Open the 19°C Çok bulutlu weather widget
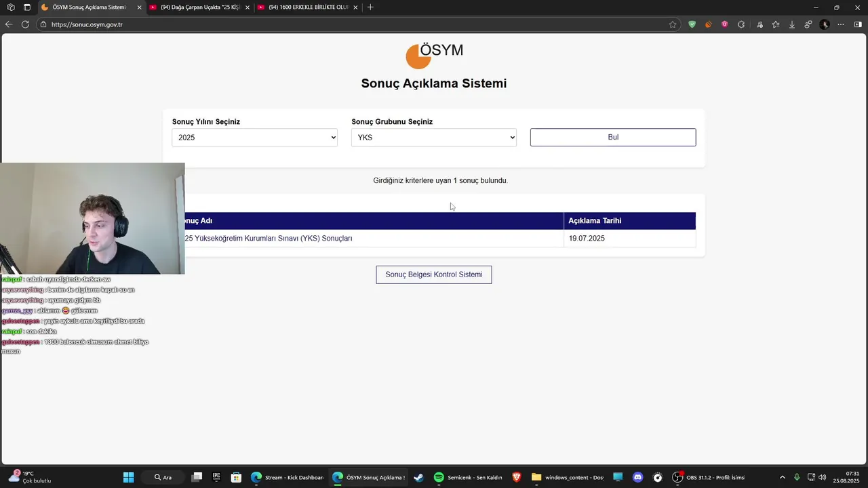The image size is (868, 488). [31, 477]
